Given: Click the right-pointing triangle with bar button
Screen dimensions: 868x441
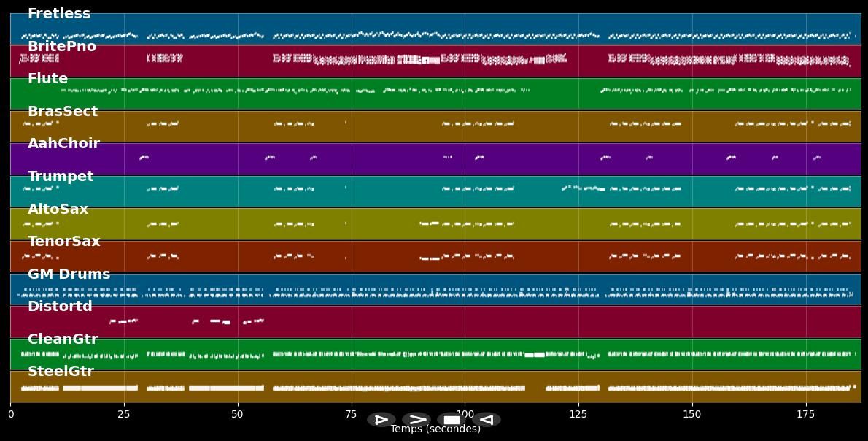Looking at the screenshot, I should pos(381,420).
